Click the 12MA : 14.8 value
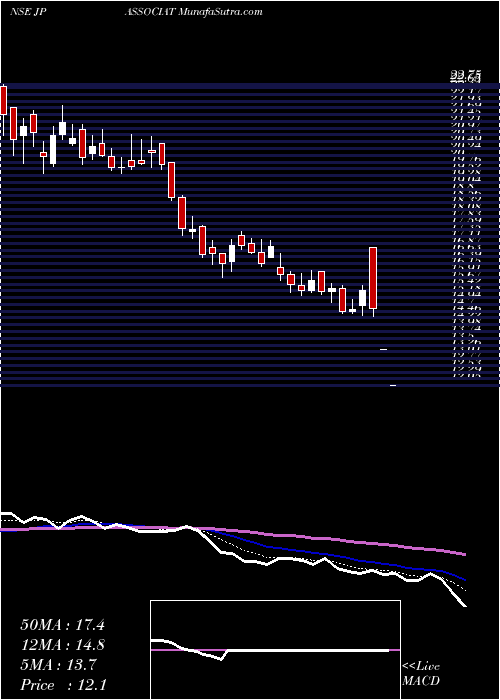The width and height of the screenshot is (500, 700). tap(62, 645)
